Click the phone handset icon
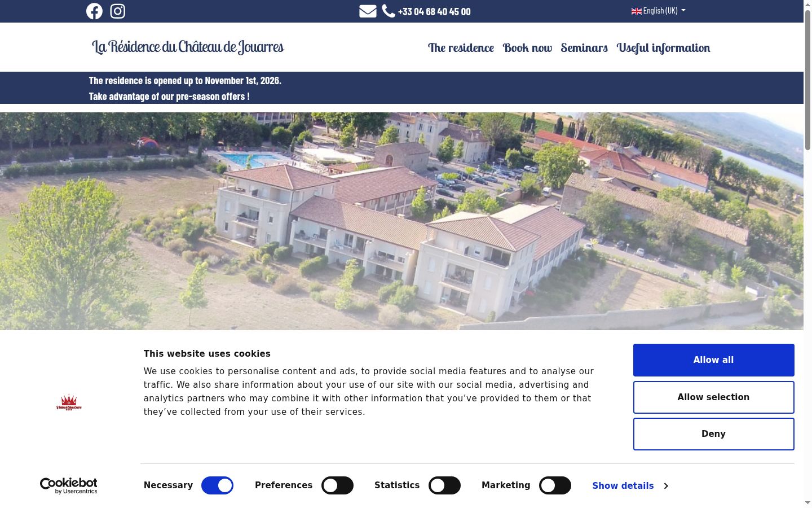Image resolution: width=812 pixels, height=508 pixels. tap(389, 11)
